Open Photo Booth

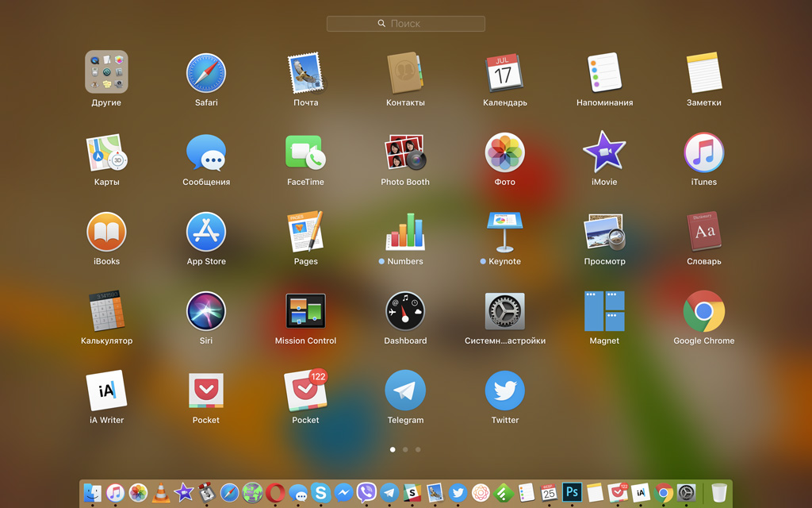click(x=405, y=152)
